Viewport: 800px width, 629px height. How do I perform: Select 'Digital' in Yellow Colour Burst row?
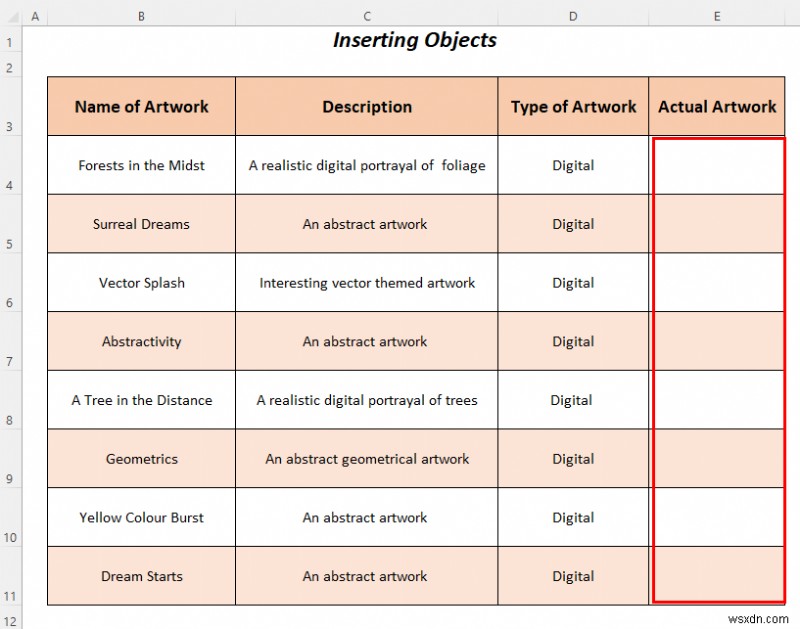point(573,517)
